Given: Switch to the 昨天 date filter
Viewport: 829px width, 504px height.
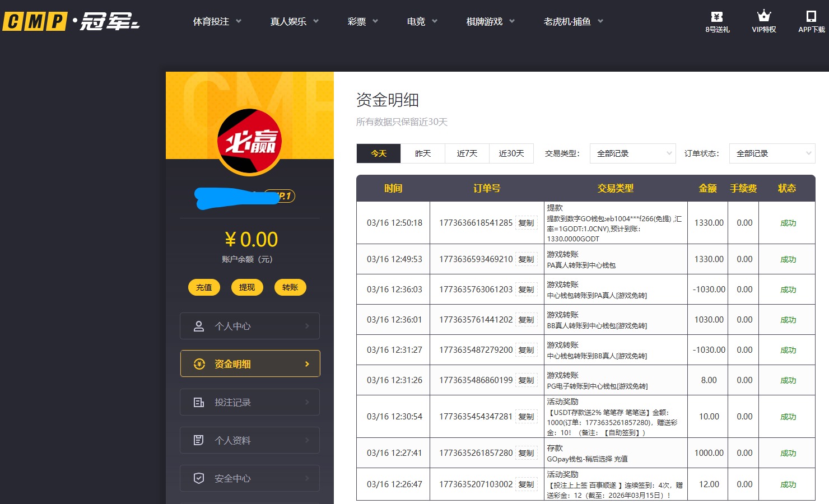Looking at the screenshot, I should pos(423,153).
